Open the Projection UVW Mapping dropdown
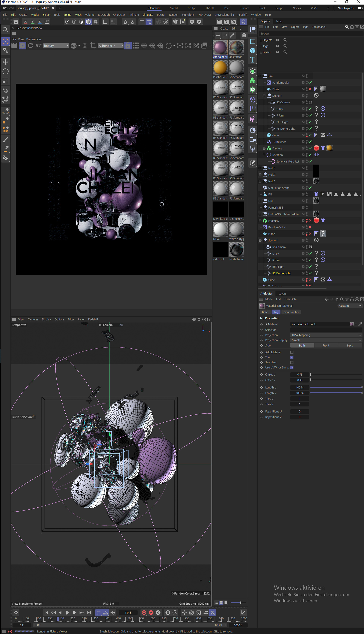 [x=326, y=335]
